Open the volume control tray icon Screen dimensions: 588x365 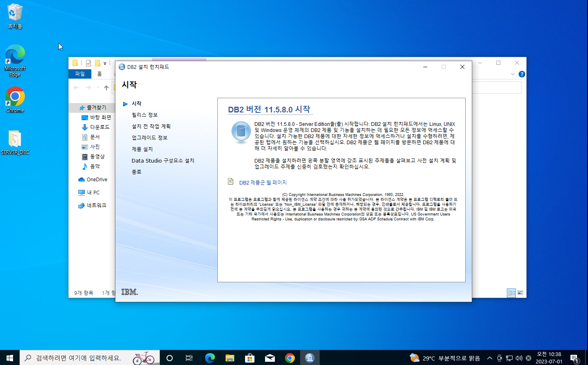tap(519, 358)
